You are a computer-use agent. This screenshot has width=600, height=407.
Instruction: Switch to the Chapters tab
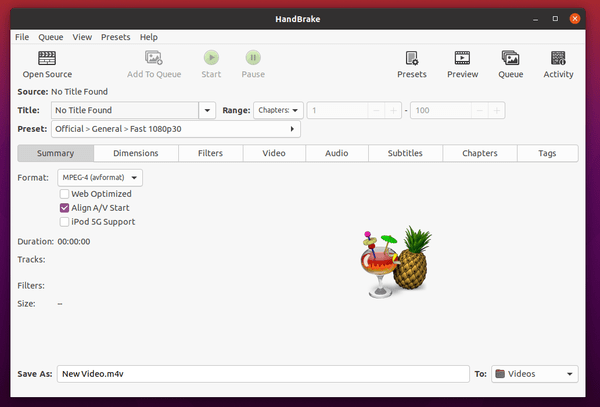tap(480, 153)
